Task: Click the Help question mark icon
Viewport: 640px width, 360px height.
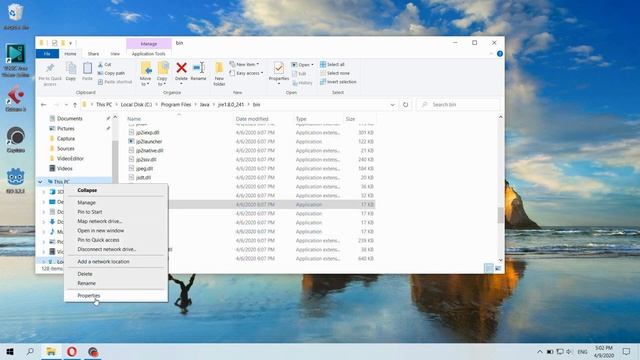Action: pyautogui.click(x=500, y=54)
